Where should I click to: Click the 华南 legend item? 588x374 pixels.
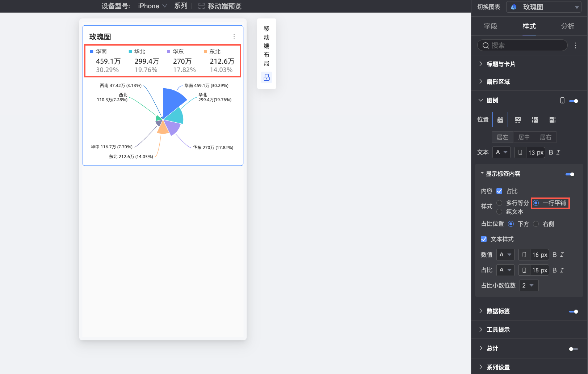point(105,60)
